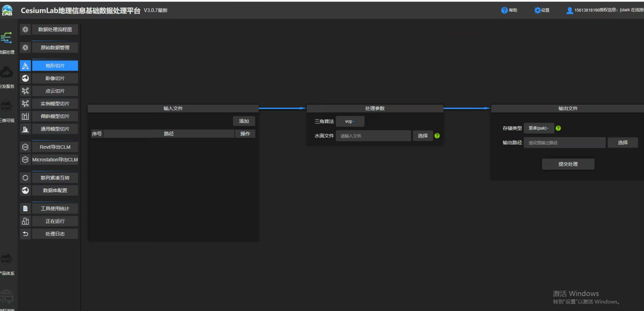Click the account authorization info text
644x311 pixels.
point(609,10)
